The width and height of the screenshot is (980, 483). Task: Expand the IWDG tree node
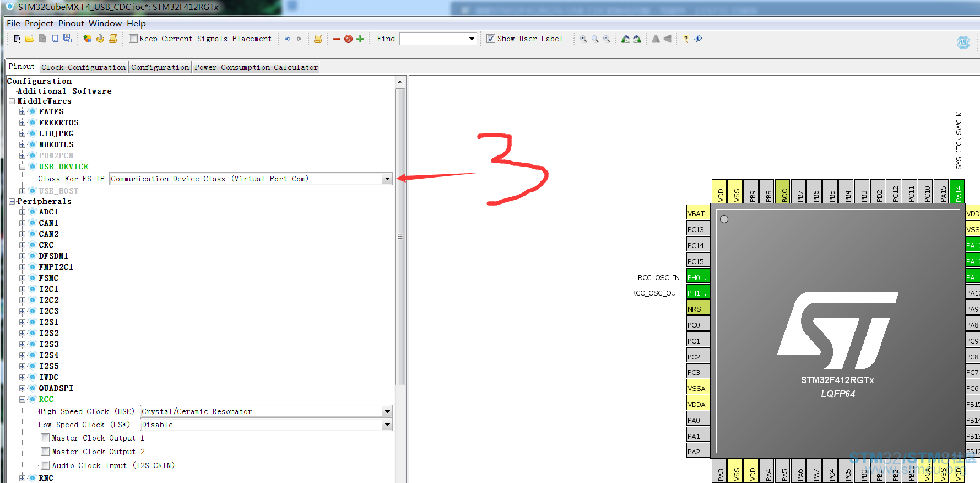(x=22, y=377)
